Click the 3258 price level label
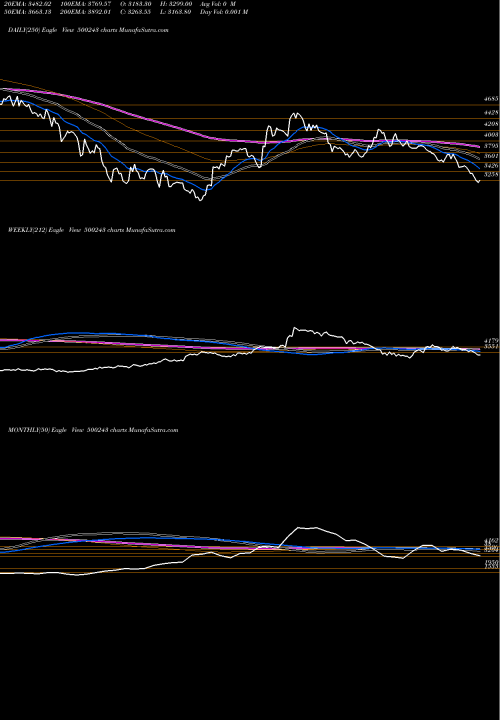This screenshot has height=720, width=500. 491,175
